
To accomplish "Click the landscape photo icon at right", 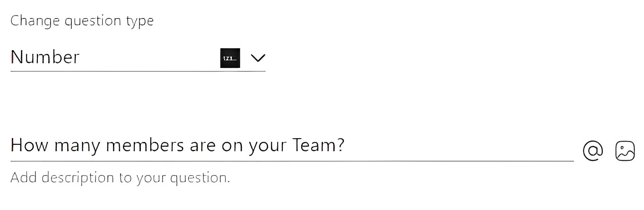I will coord(625,150).
